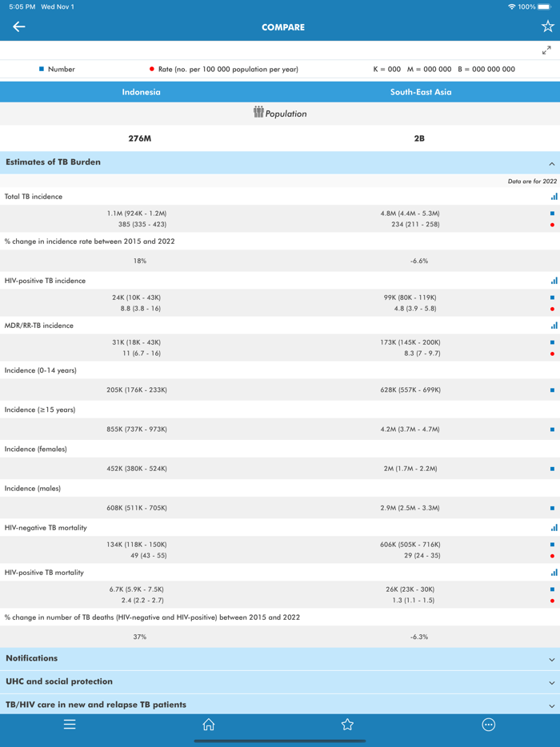This screenshot has width=560, height=747.
Task: Tap Indonesia population 276M
Action: (140, 138)
